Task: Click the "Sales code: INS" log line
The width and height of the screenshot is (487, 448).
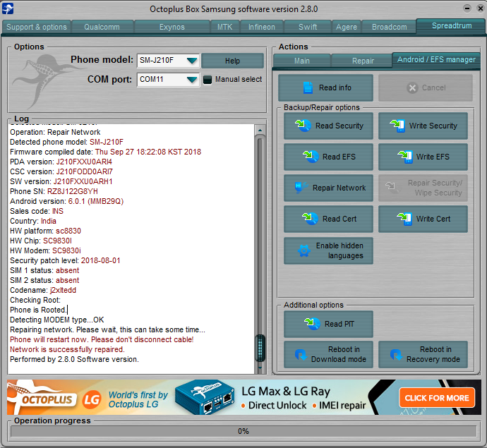Action: coord(37,211)
